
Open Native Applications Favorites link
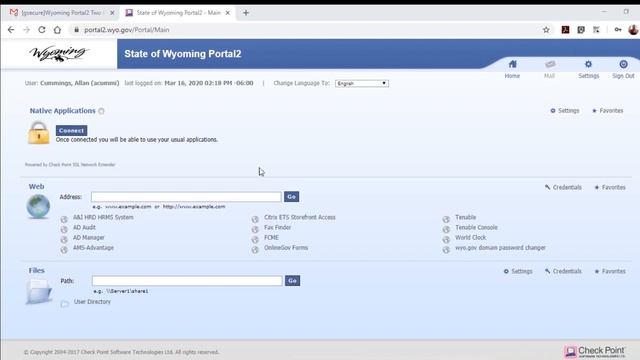pos(608,111)
